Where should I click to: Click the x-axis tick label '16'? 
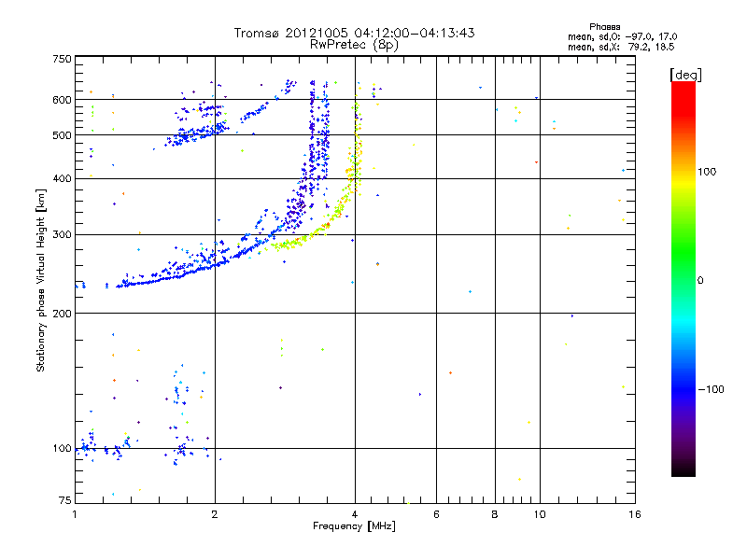(635, 514)
